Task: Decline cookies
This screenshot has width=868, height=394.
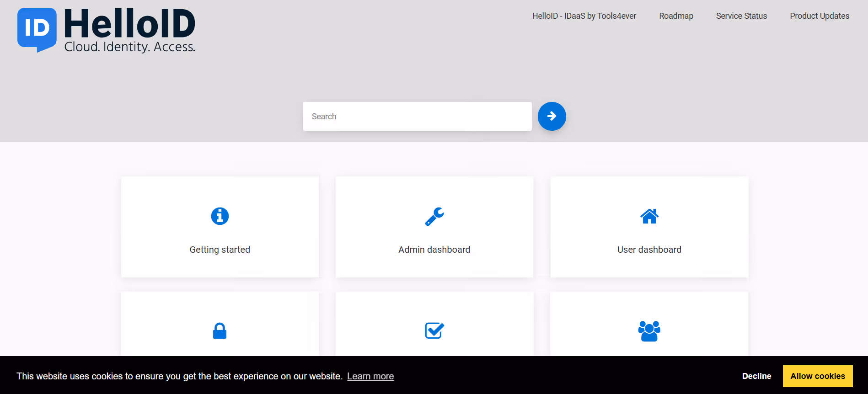Action: click(x=756, y=376)
